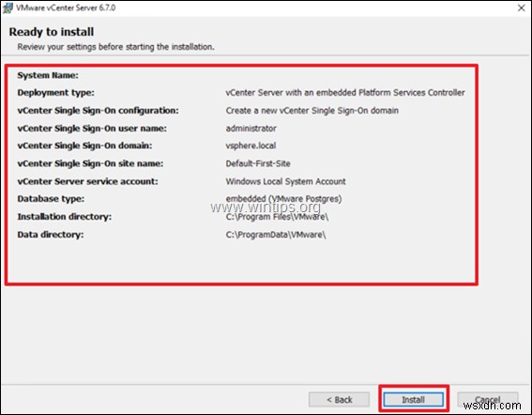The image size is (532, 415).
Task: Select 'vCenter Single Sign-On site name:' label
Action: point(90,163)
